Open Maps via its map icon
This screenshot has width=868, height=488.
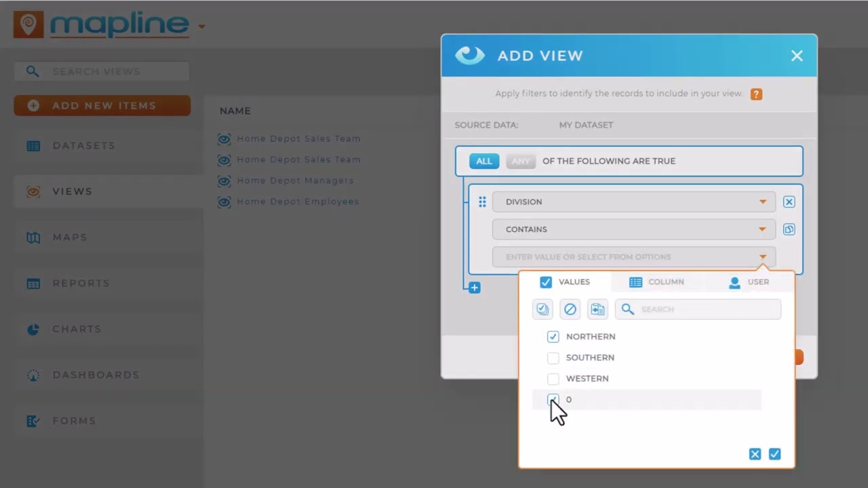tap(33, 237)
